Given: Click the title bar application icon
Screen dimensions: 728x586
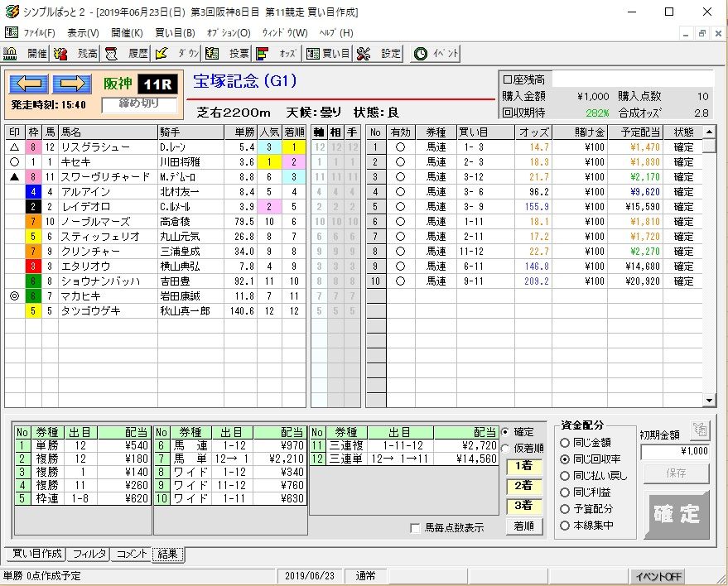Looking at the screenshot, I should [x=12, y=12].
